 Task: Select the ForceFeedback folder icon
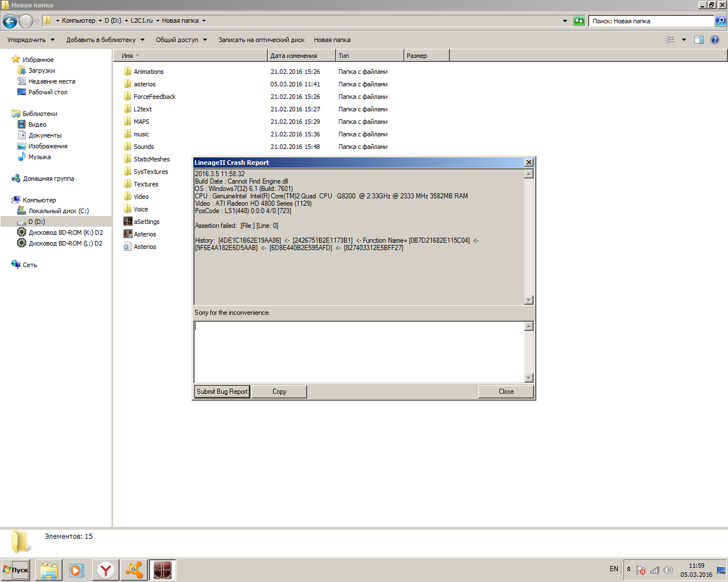click(x=128, y=97)
